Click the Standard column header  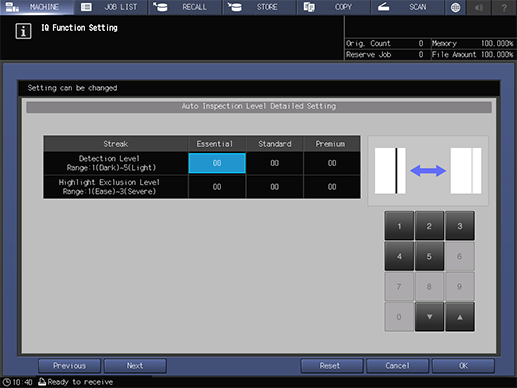[275, 144]
